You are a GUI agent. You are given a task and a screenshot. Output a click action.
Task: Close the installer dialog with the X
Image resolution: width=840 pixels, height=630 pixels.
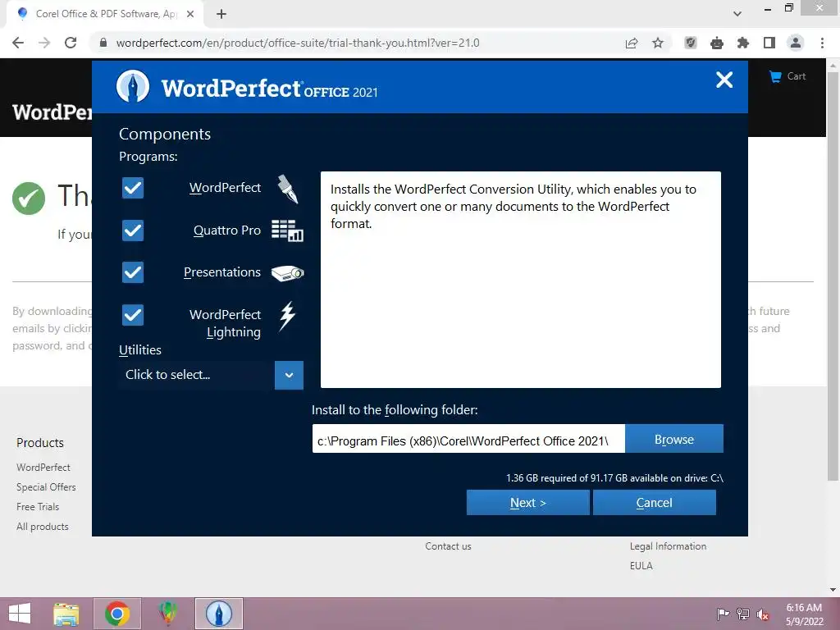coord(724,80)
